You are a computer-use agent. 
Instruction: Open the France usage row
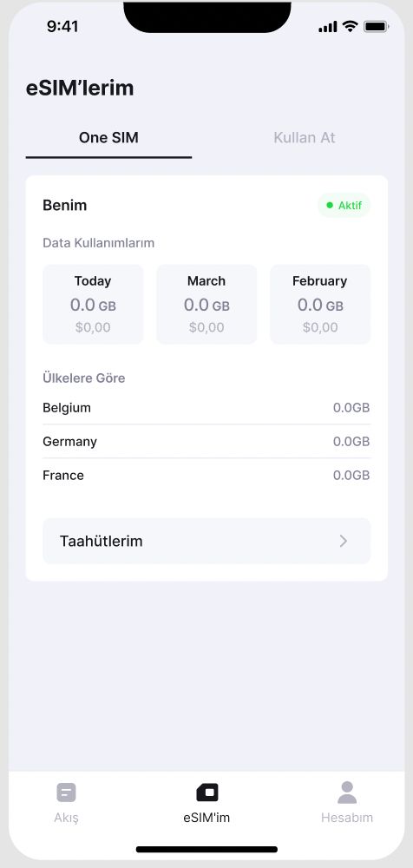tap(206, 476)
